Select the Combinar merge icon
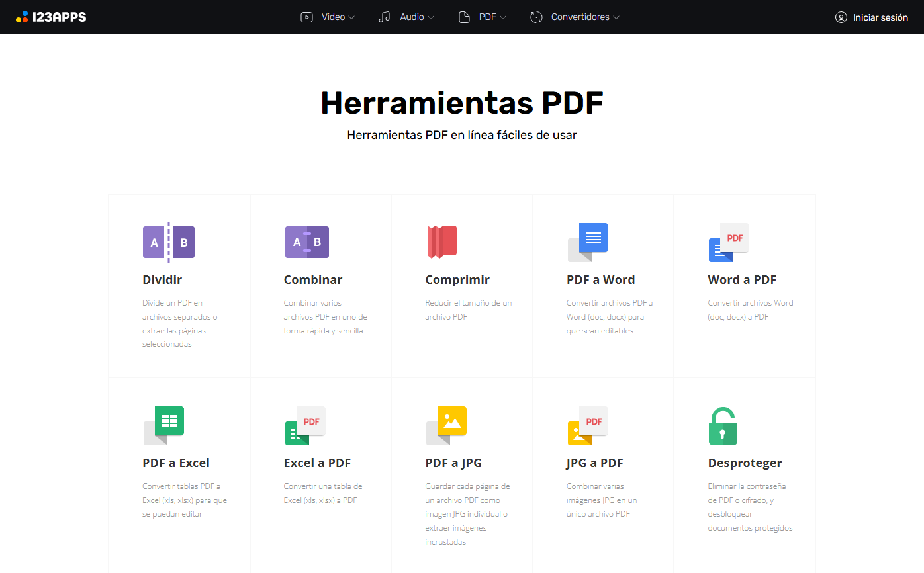This screenshot has height=573, width=924. (306, 242)
